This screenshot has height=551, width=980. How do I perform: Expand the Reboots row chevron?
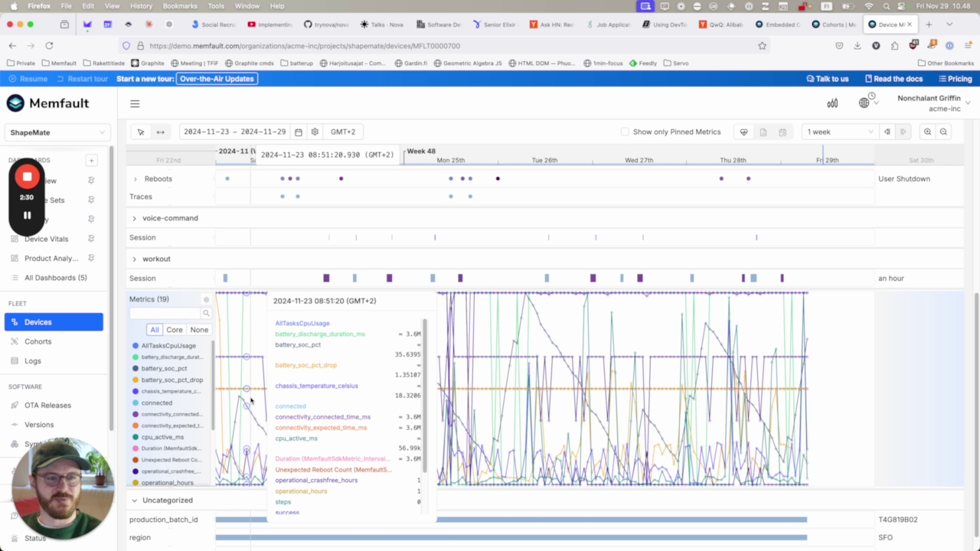pyautogui.click(x=136, y=179)
